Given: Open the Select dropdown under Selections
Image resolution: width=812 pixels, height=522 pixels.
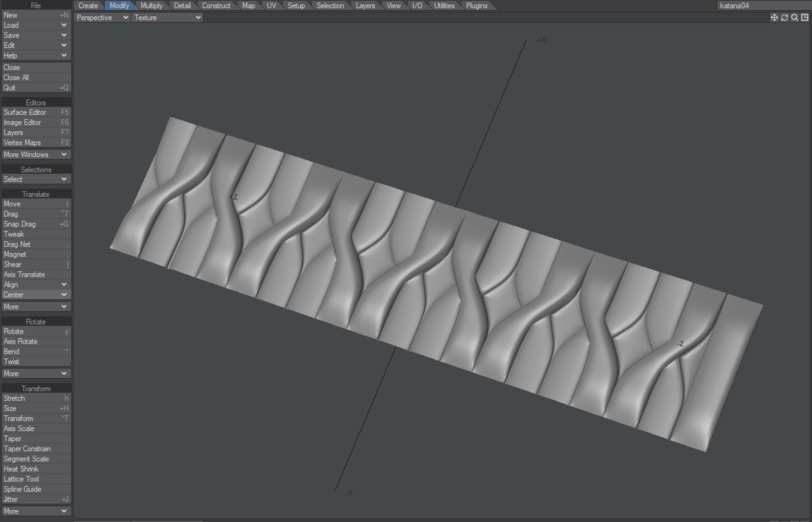Looking at the screenshot, I should 36,179.
